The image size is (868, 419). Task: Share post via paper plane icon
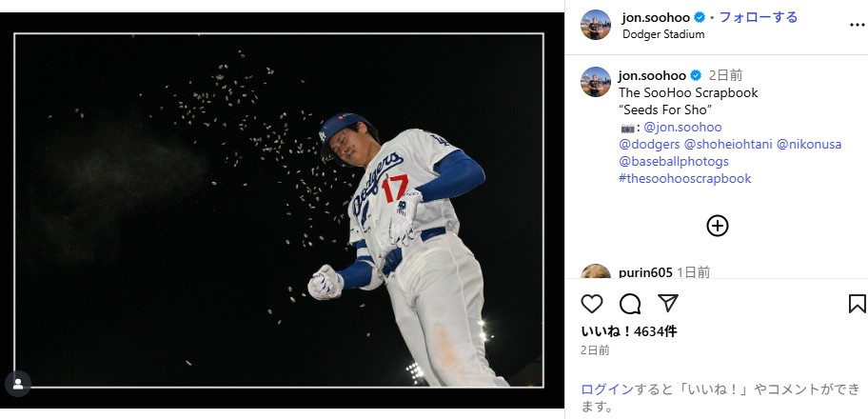click(x=668, y=304)
